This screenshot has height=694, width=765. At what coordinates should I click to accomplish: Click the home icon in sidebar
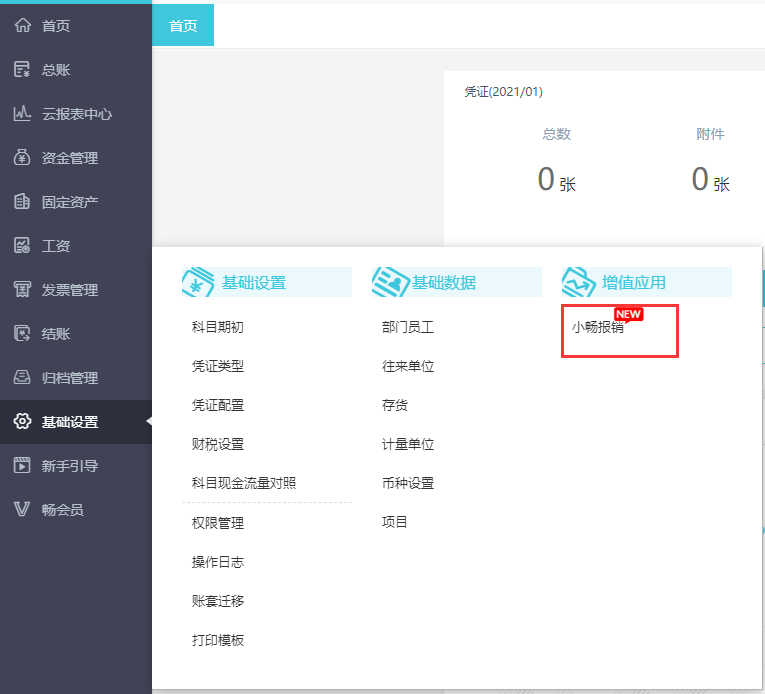[x=22, y=26]
